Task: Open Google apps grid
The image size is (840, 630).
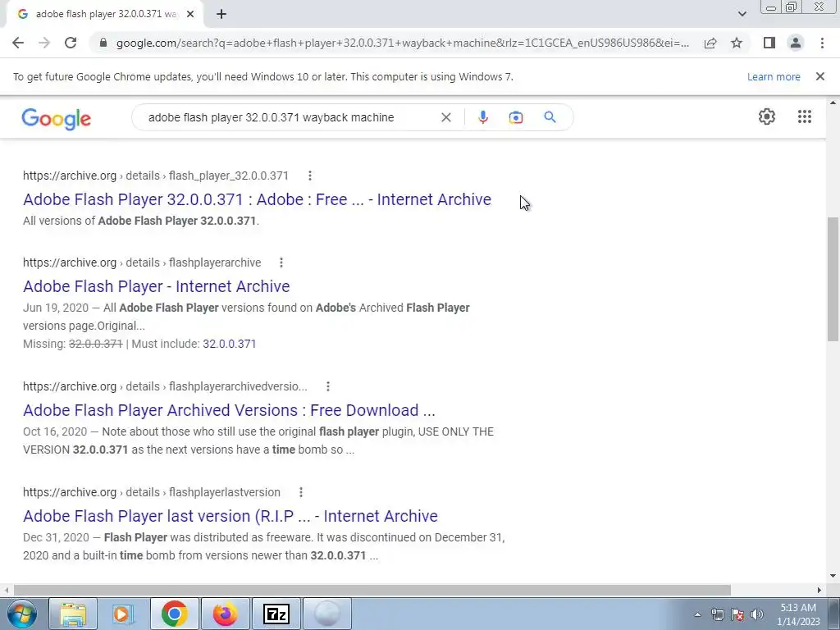Action: click(804, 116)
